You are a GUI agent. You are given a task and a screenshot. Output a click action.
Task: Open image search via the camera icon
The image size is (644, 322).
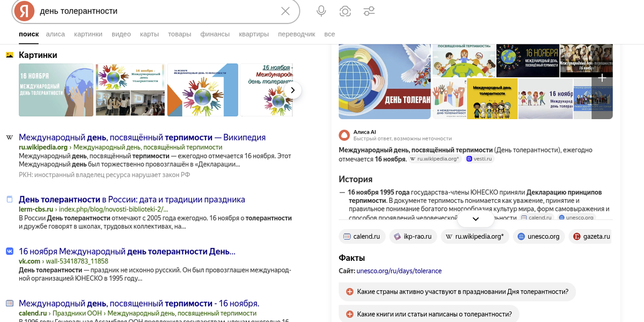coord(345,10)
